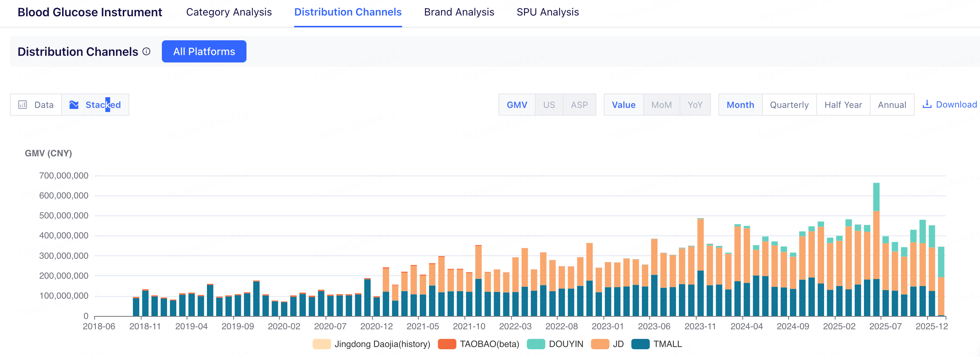
Task: Click the 2021-10 axis label
Action: (469, 326)
